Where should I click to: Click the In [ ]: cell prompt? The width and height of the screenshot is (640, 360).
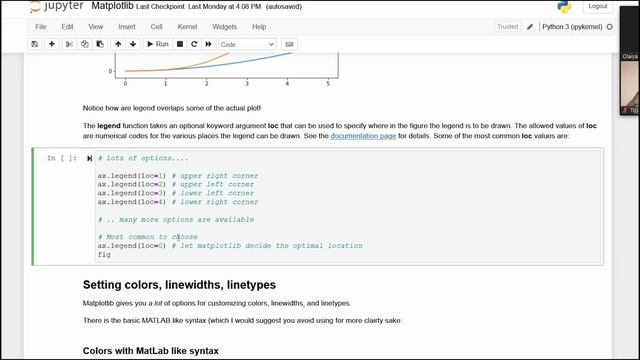[x=62, y=158]
